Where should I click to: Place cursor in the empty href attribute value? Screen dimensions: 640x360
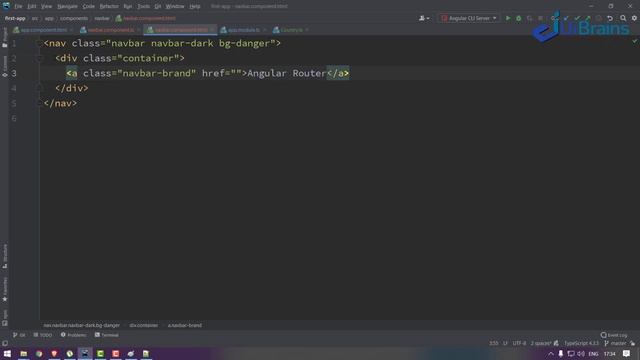[236, 73]
